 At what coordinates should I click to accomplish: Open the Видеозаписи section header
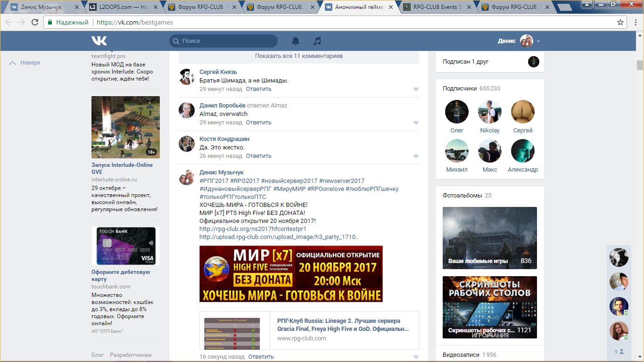tap(469, 355)
